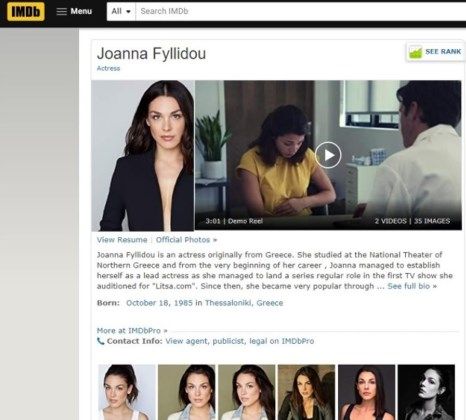
Task: Open the main headshot in black blazer
Action: click(143, 156)
